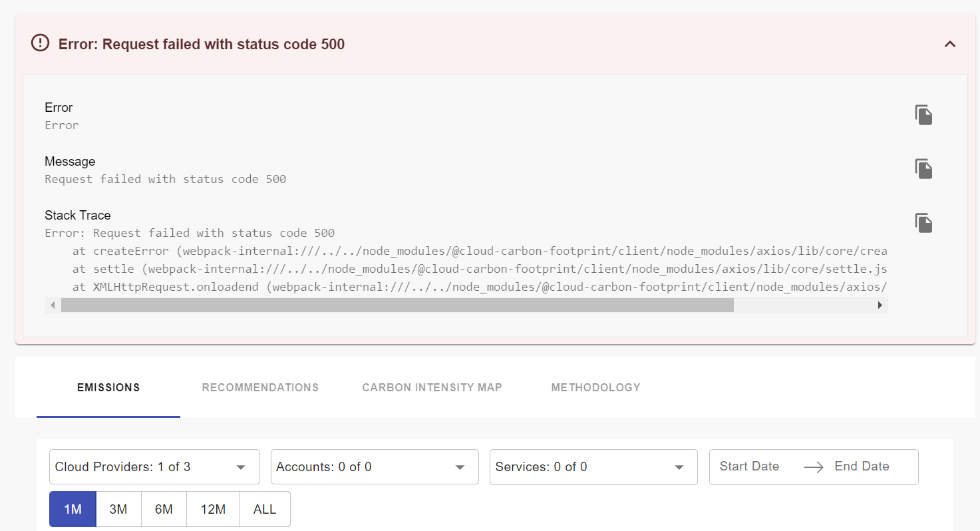980x531 pixels.
Task: View the Carbon Intensity Map
Action: [432, 387]
